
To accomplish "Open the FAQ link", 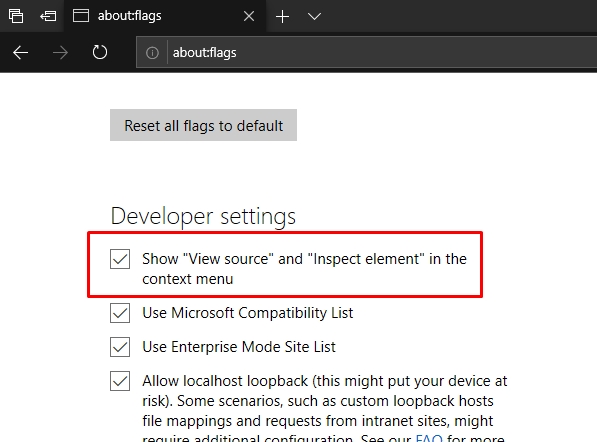I will (x=429, y=438).
